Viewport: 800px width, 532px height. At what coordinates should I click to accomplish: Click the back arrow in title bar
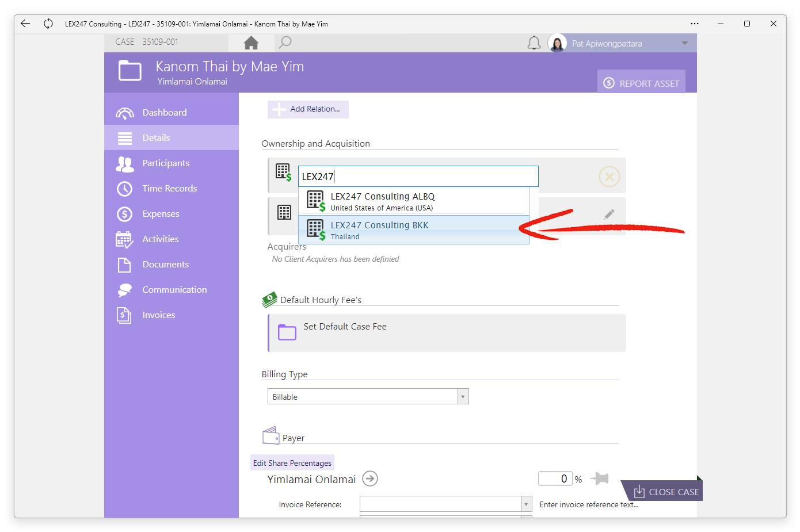point(25,24)
